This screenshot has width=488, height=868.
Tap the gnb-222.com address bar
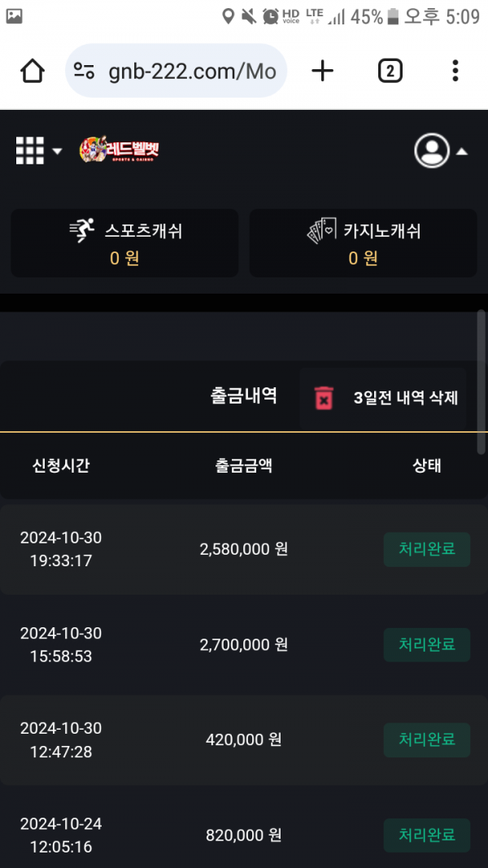tap(191, 72)
